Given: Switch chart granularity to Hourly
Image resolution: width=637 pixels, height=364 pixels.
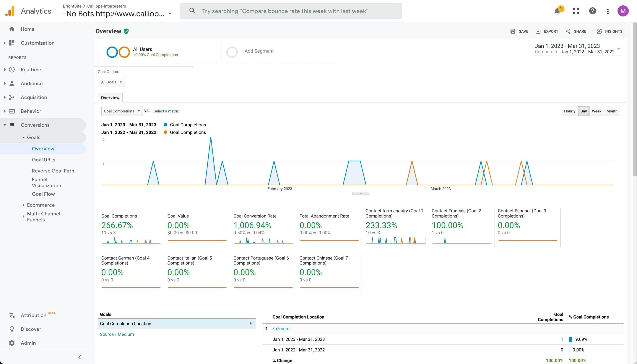Looking at the screenshot, I should click(569, 111).
